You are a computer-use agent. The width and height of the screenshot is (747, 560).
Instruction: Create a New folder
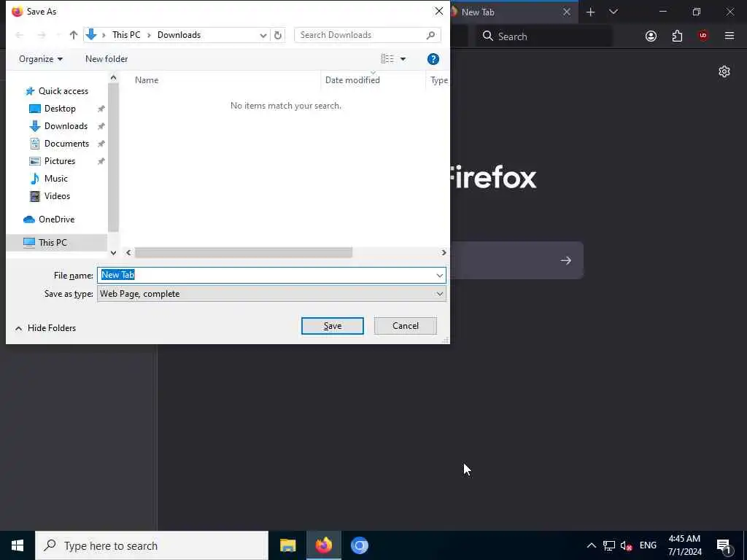point(107,59)
